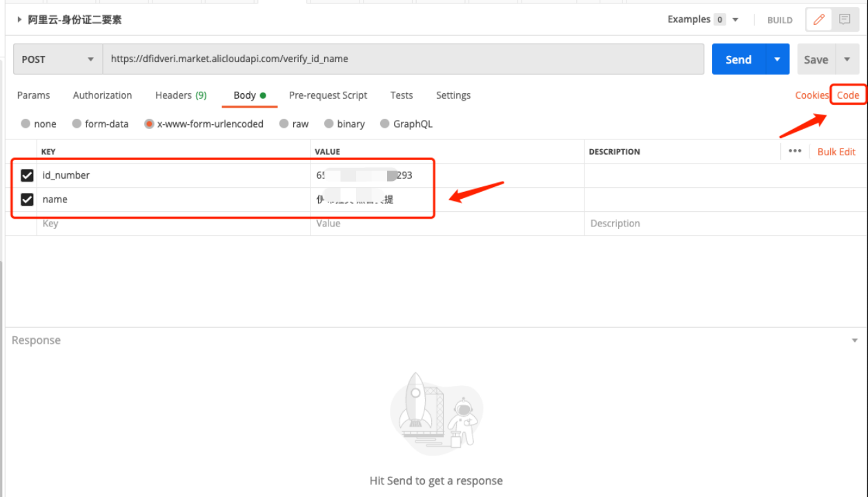Viewport: 868px width, 497px height.
Task: Open the comments icon beside the pencil
Action: click(845, 20)
